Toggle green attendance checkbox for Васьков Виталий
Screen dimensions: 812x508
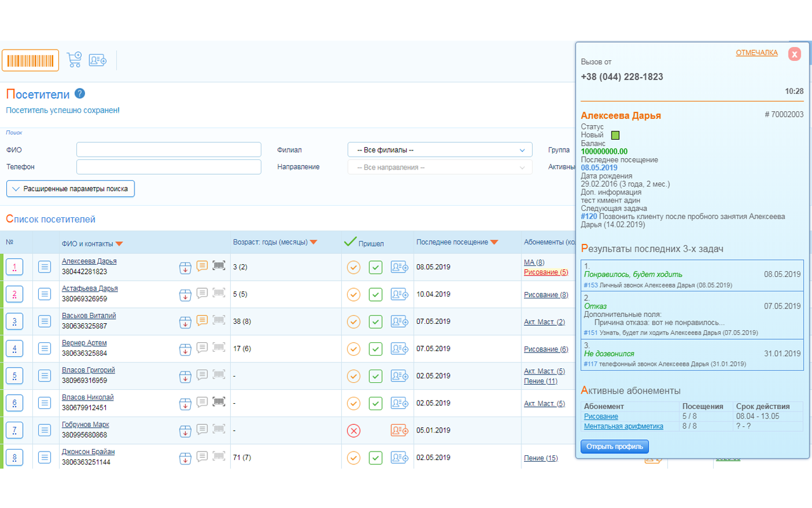coord(376,322)
